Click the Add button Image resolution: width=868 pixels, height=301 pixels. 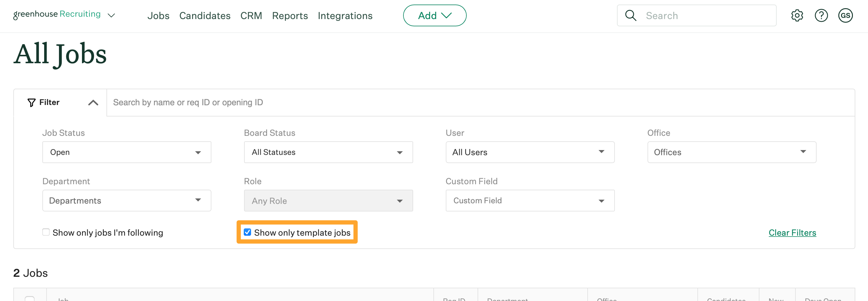coord(434,15)
